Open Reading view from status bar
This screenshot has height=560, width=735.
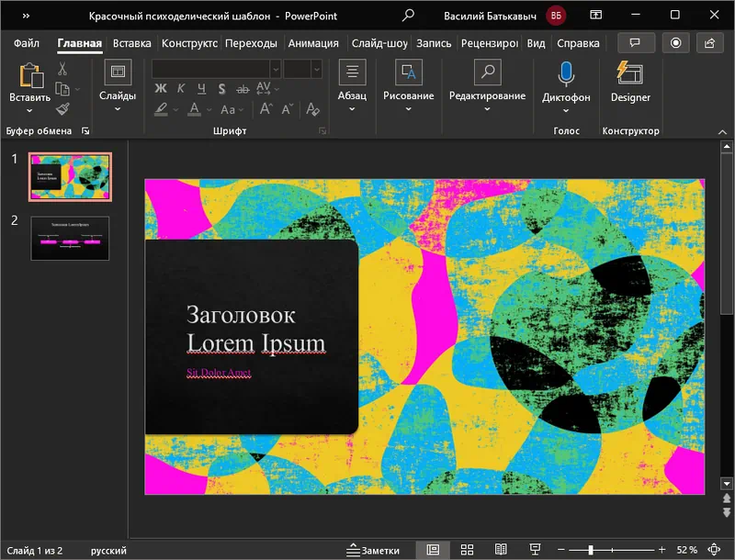[500, 550]
